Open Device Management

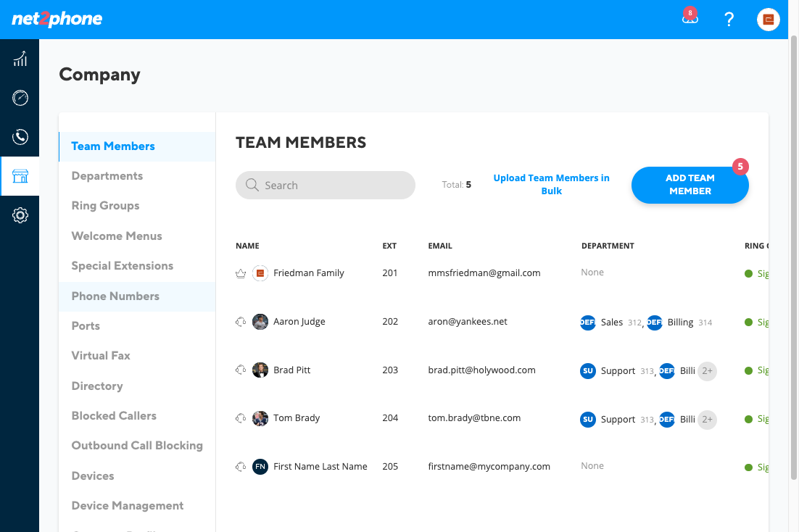(128, 505)
